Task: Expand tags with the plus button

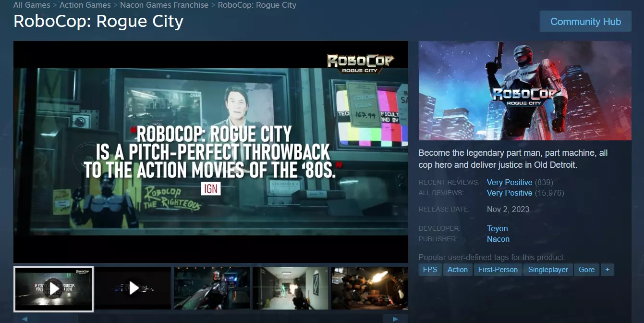Action: coord(608,270)
